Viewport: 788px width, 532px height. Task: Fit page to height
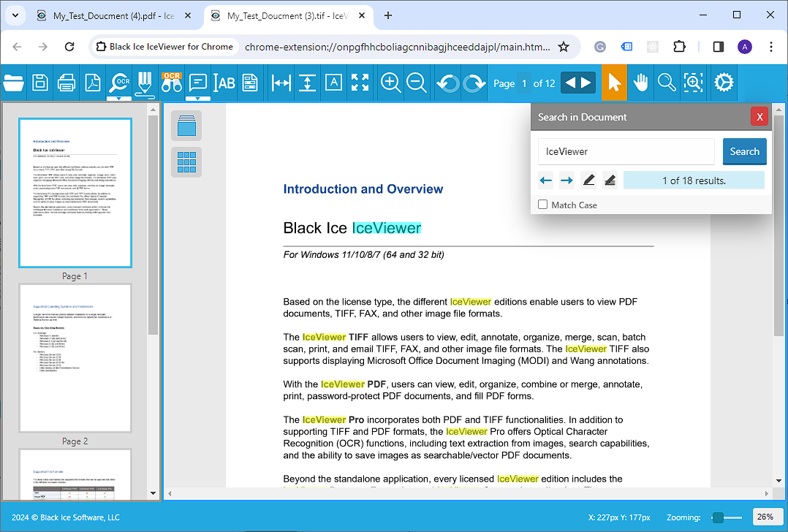[x=307, y=83]
